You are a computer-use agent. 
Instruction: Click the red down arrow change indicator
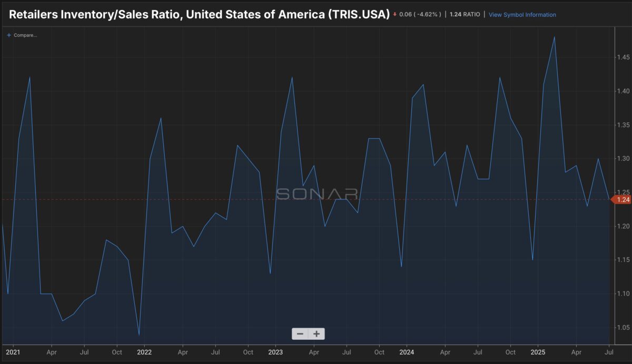point(394,15)
